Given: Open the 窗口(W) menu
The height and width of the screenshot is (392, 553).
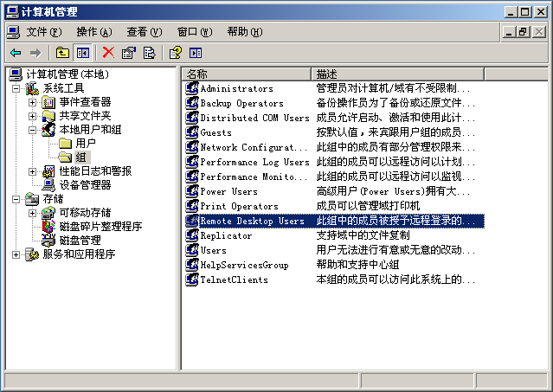Looking at the screenshot, I should (x=195, y=32).
